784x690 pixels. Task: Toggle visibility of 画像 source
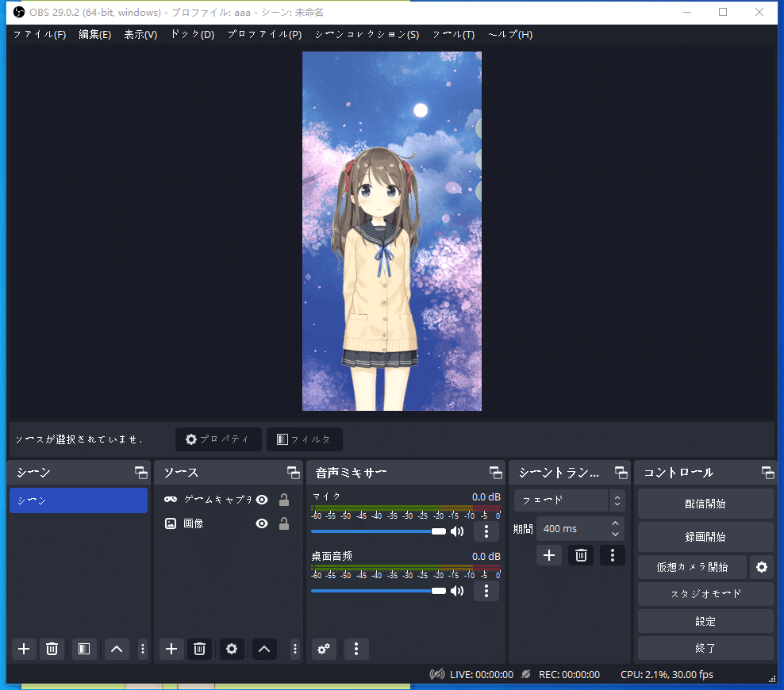[x=262, y=523]
